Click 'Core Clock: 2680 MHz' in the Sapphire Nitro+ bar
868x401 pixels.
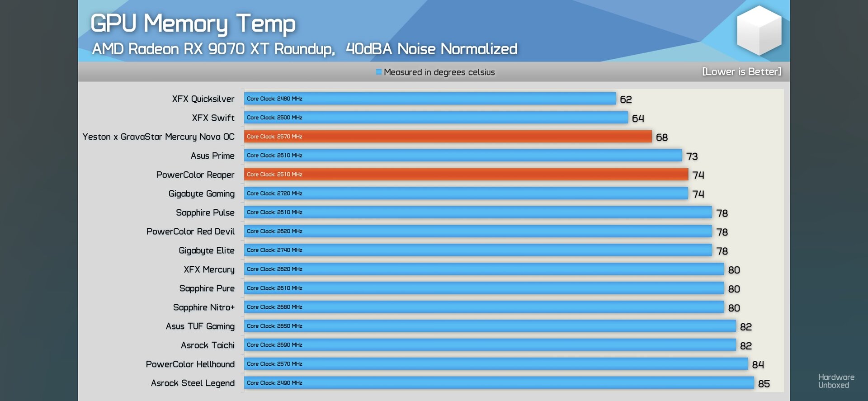274,307
